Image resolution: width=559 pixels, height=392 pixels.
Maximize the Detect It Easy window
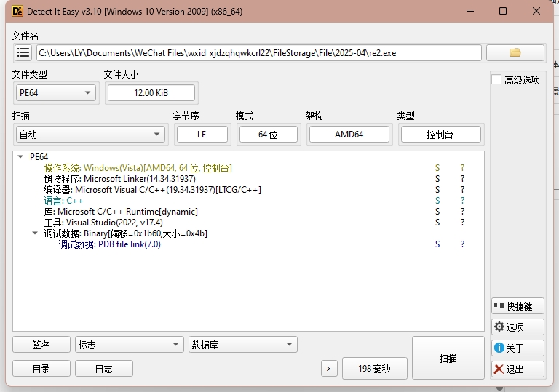coord(503,12)
